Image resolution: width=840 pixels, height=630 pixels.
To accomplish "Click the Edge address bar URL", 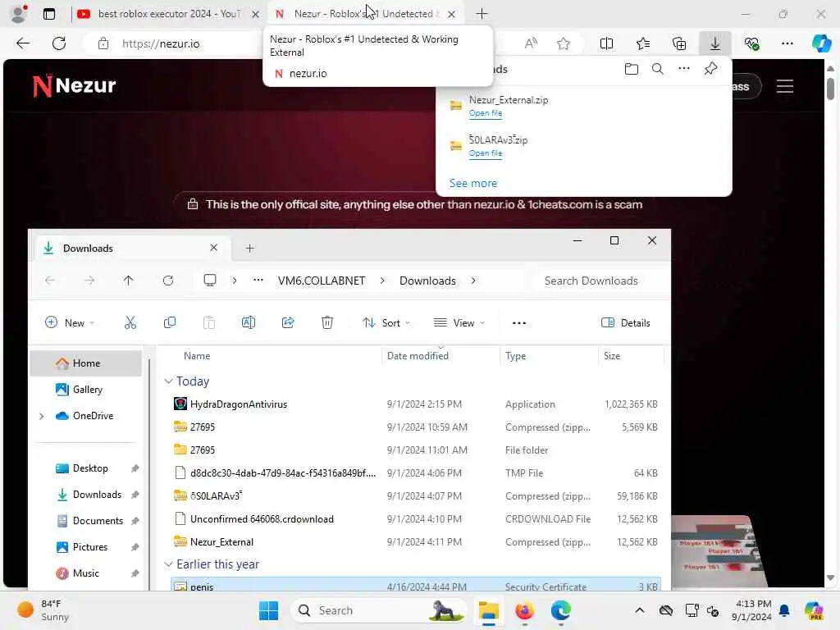I will 161,44.
